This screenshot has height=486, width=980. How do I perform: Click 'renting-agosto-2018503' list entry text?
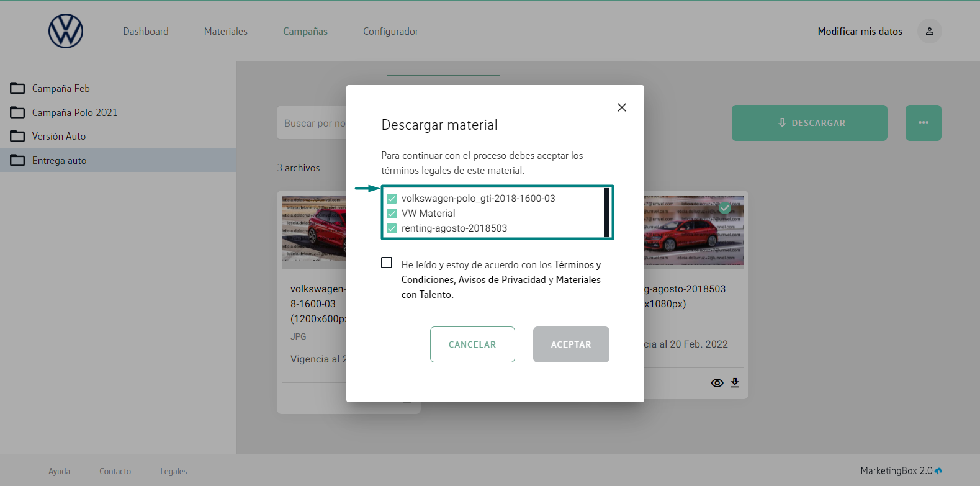point(454,228)
